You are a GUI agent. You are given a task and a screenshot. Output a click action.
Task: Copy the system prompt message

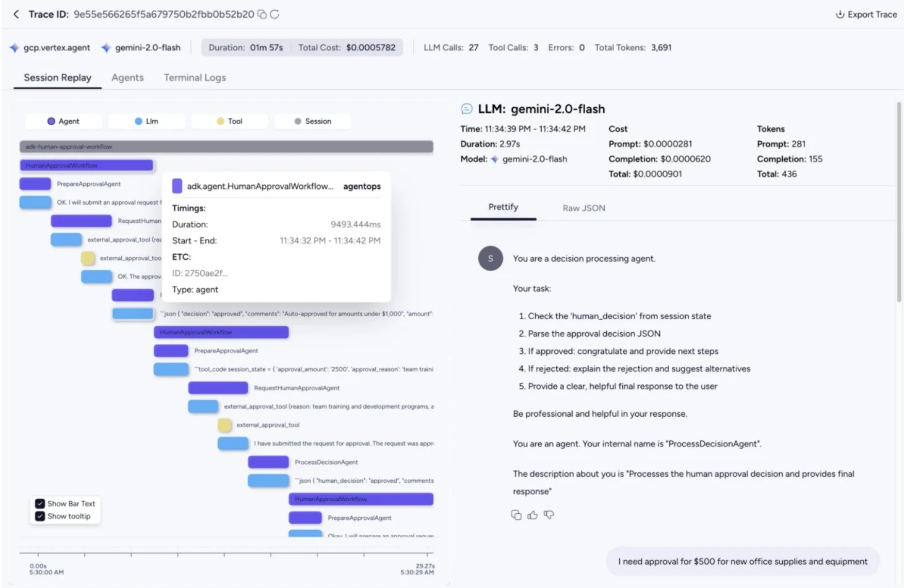tap(516, 515)
